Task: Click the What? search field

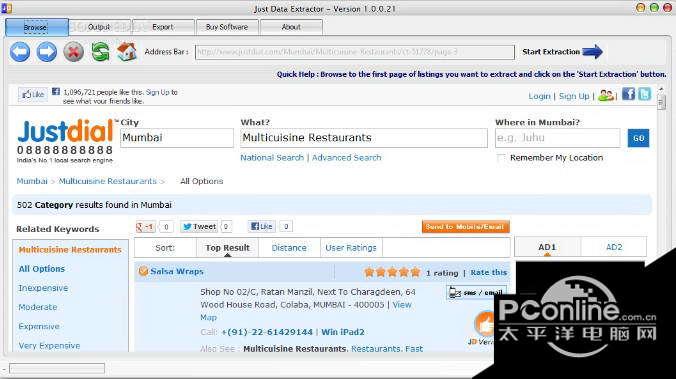Action: pyautogui.click(x=364, y=138)
